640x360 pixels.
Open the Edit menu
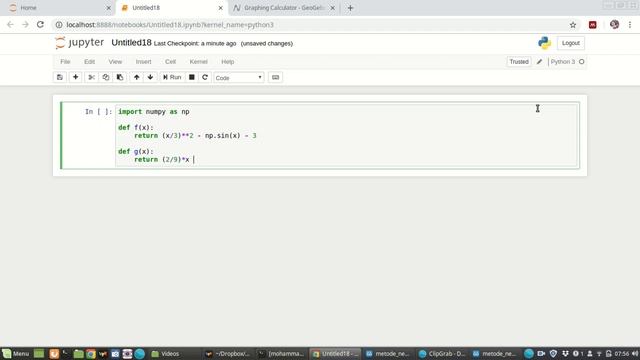click(x=89, y=62)
